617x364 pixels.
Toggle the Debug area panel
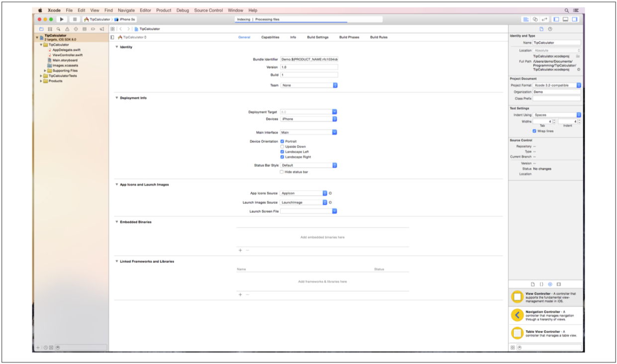(x=565, y=19)
